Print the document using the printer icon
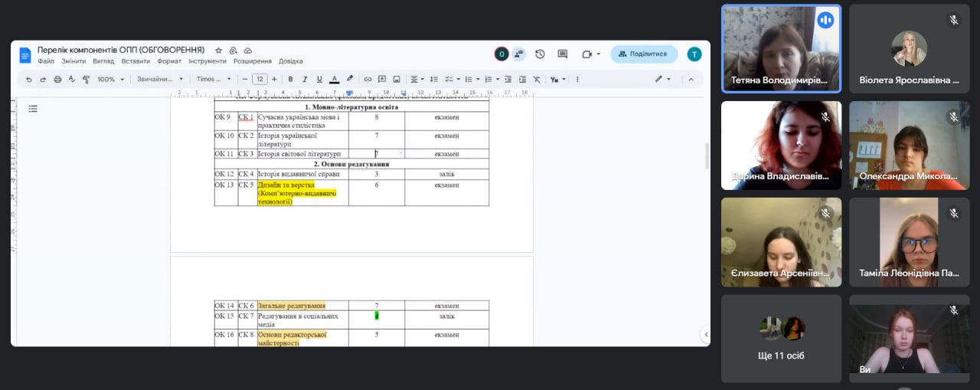 [x=57, y=79]
